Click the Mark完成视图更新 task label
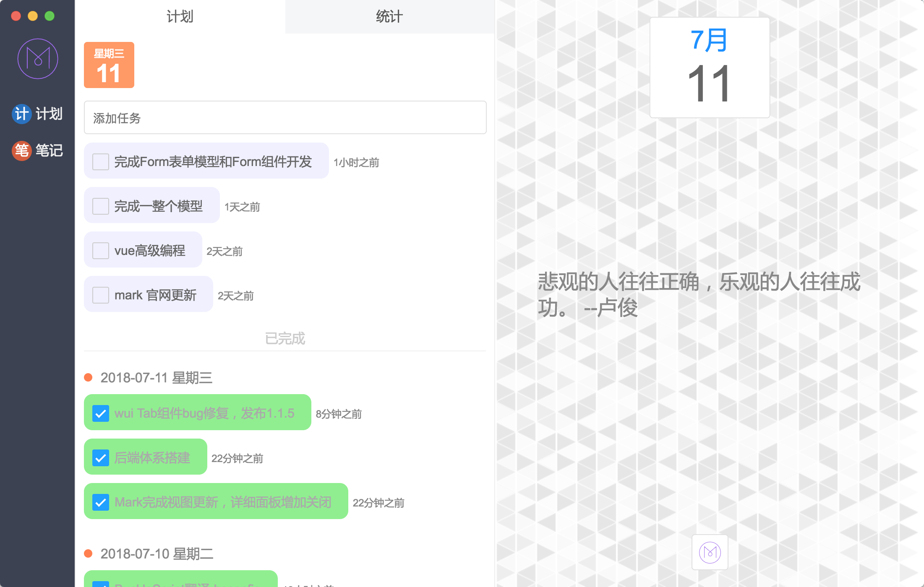924x587 pixels. 223,502
